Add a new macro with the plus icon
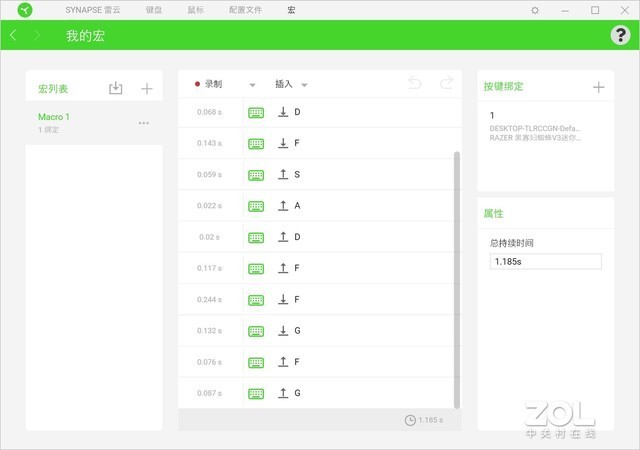The image size is (640, 450). point(147,89)
